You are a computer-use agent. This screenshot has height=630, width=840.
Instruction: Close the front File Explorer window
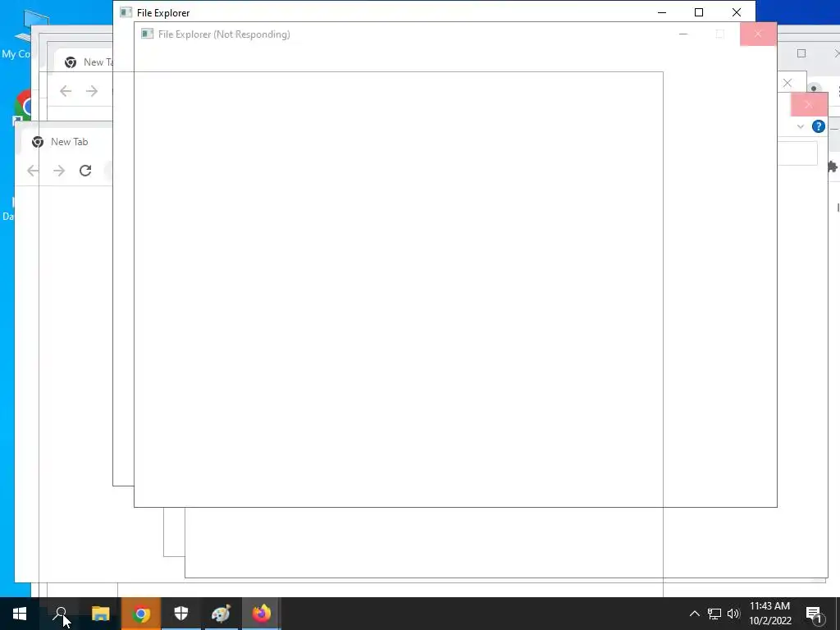[x=736, y=12]
